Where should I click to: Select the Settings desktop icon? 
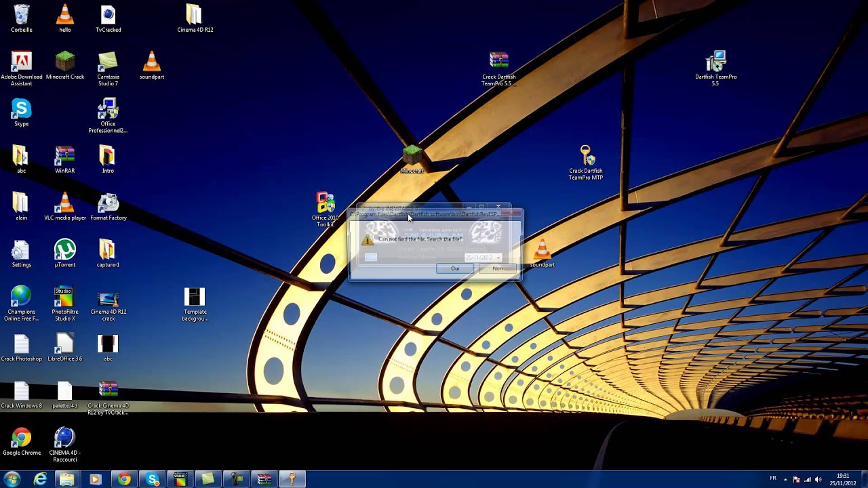[x=22, y=253]
